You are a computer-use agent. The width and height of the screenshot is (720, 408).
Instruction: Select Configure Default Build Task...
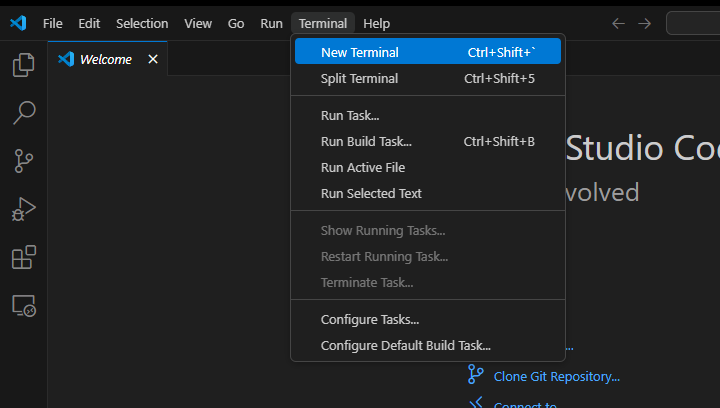tap(428, 346)
